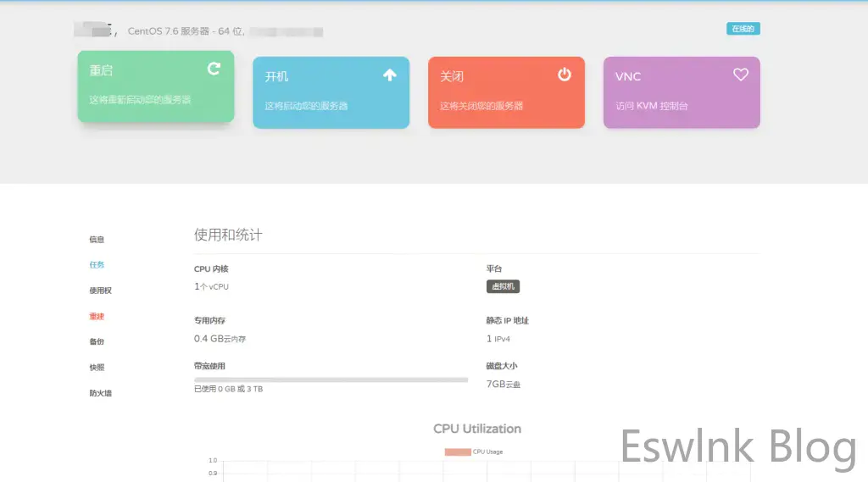Image resolution: width=868 pixels, height=482 pixels.
Task: Click the power-on up arrow icon
Action: [389, 75]
